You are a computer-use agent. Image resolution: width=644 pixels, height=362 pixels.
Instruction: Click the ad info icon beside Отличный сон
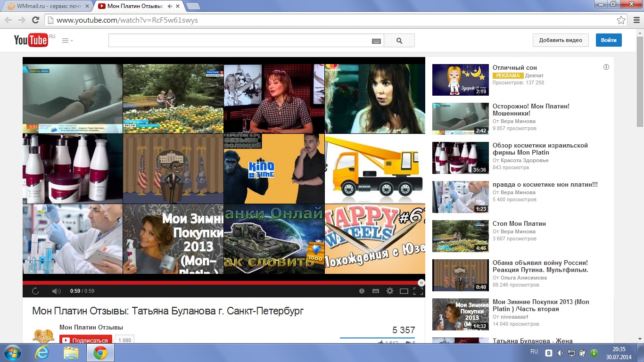click(x=606, y=67)
